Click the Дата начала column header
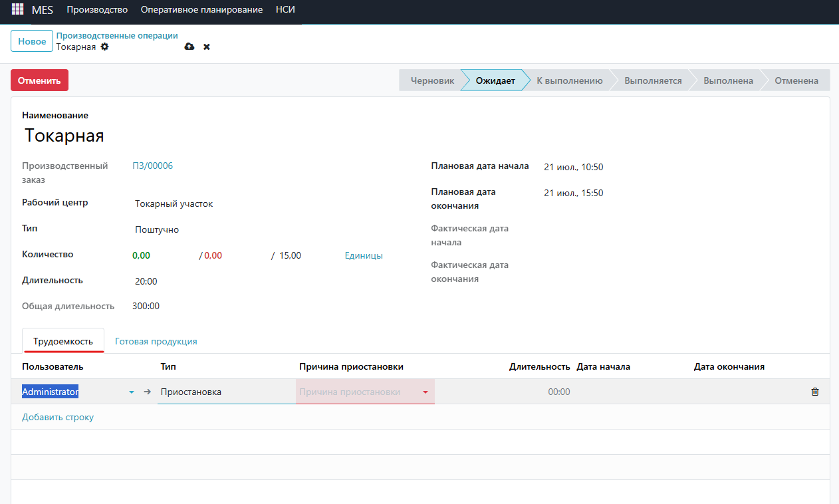 click(x=603, y=366)
